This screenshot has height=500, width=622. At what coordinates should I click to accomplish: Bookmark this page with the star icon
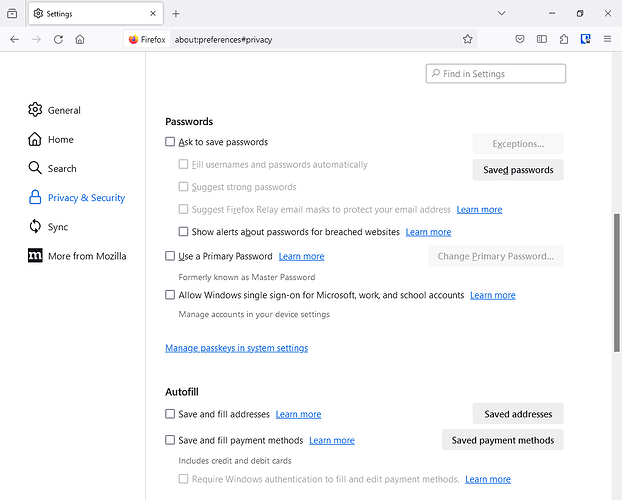pos(467,39)
